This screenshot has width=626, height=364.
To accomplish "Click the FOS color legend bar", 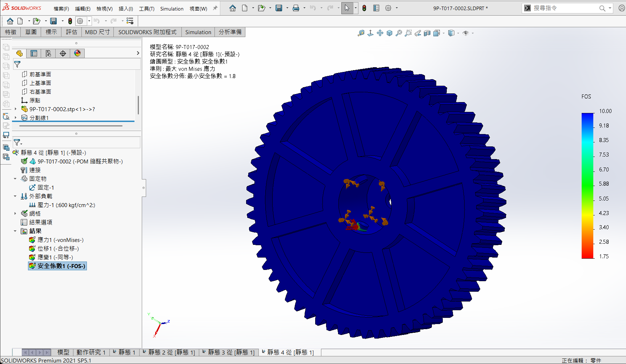I will click(587, 185).
